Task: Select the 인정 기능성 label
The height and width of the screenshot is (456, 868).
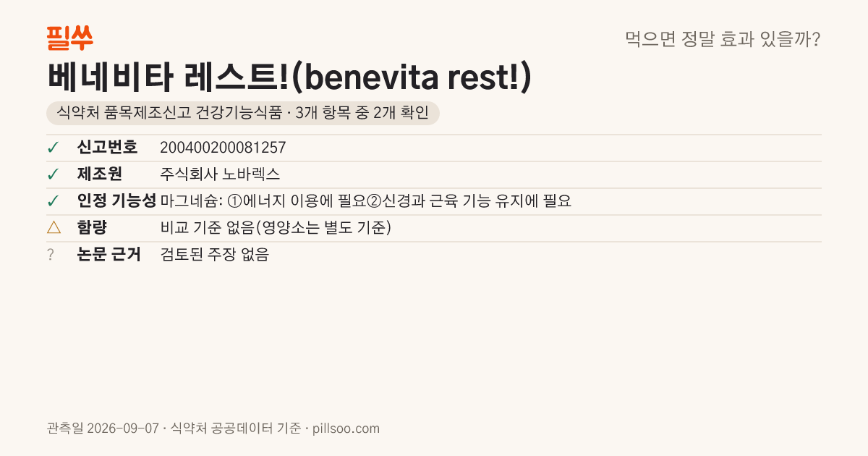Action: point(116,201)
